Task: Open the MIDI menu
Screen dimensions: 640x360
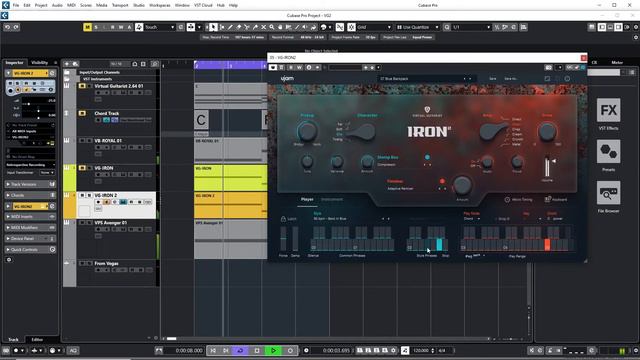Action: pos(71,5)
